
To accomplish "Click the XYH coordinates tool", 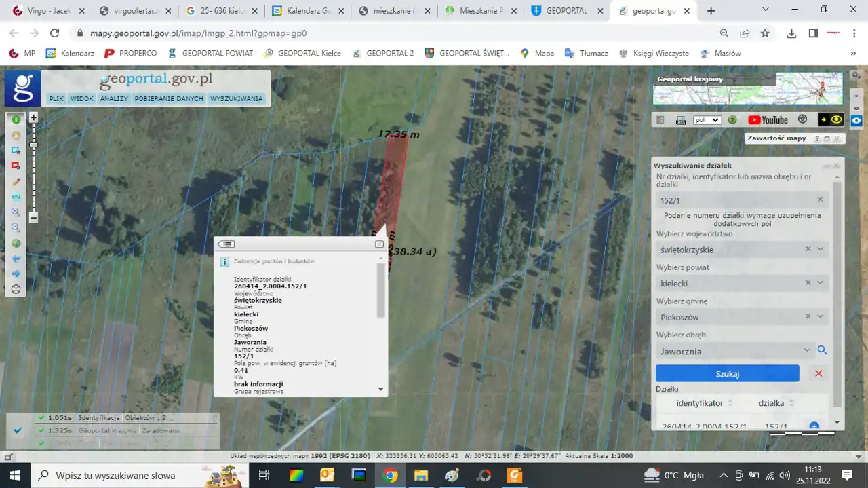I will click(16, 197).
